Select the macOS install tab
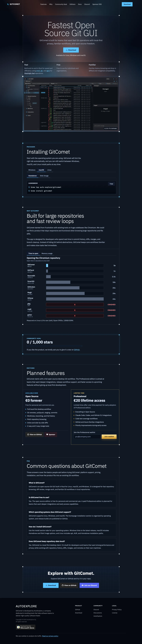Image resolution: width=142 pixels, height=644 pixels. pos(41,170)
